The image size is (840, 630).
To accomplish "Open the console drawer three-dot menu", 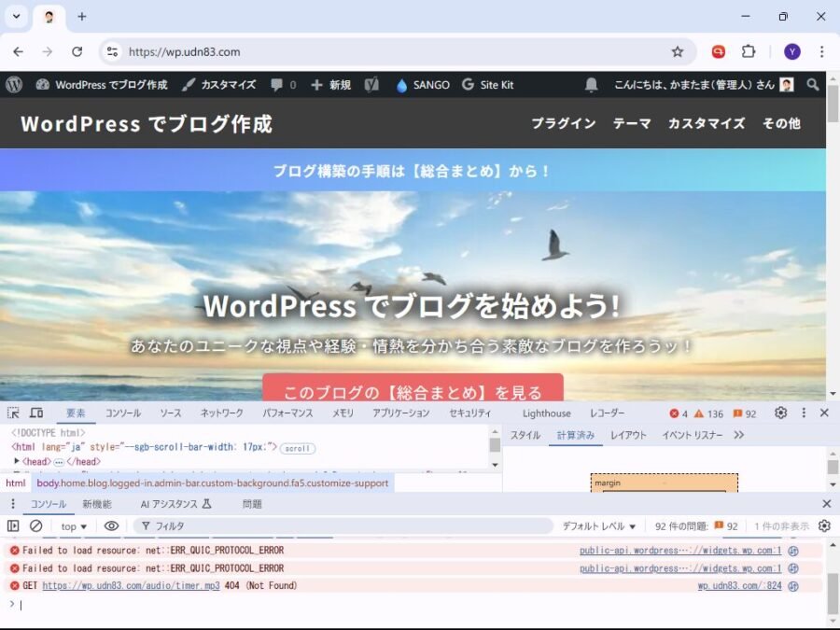I will pos(13,504).
